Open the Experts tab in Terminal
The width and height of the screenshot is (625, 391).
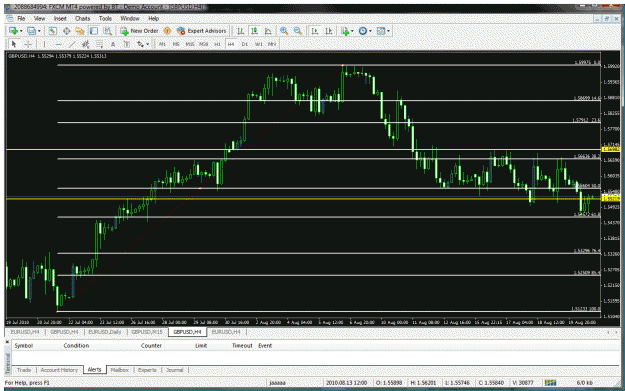(x=147, y=370)
